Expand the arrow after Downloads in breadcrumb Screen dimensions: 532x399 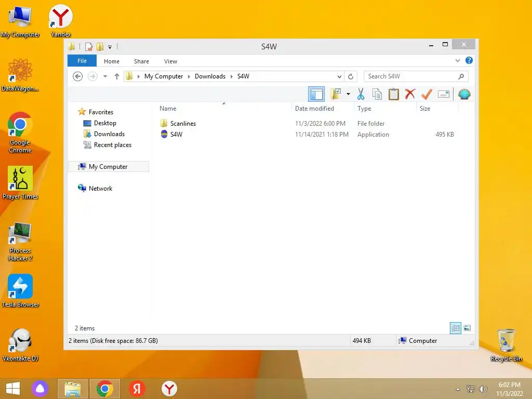click(231, 76)
